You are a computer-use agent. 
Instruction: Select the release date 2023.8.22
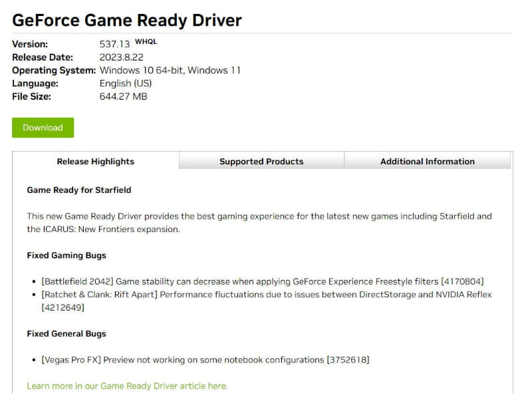[123, 57]
